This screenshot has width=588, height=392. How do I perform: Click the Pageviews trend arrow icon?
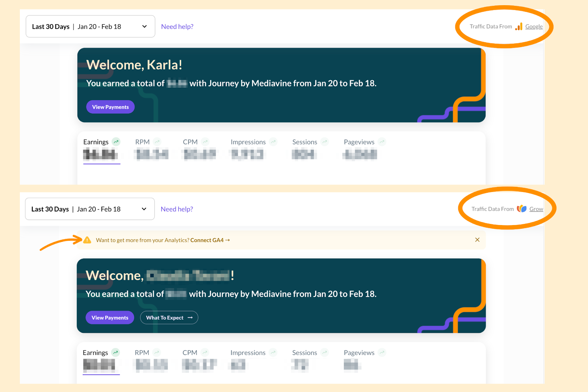382,141
